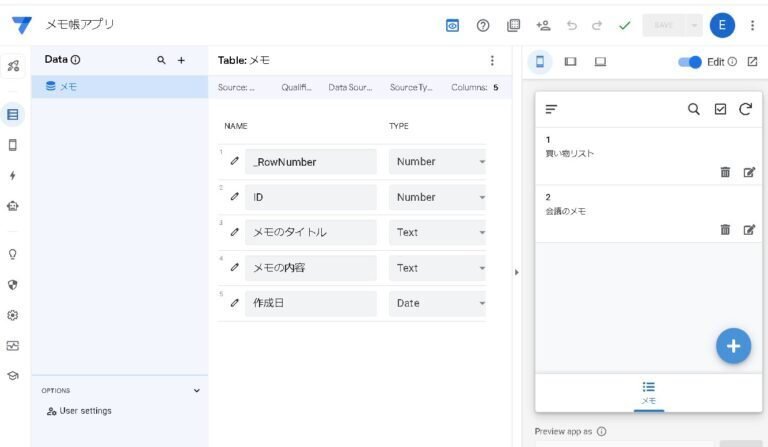Open the Automation bot icon in sidebar
The image size is (768, 447).
click(13, 206)
